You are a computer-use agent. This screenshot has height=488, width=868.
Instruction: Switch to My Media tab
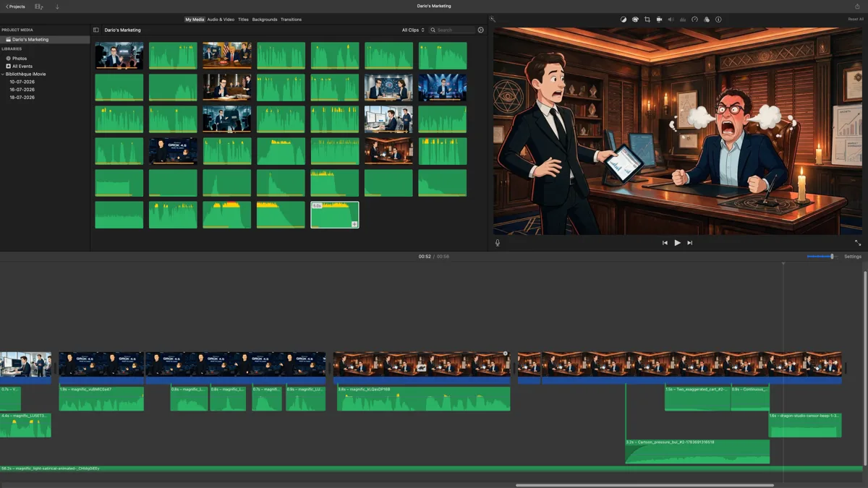coord(194,20)
